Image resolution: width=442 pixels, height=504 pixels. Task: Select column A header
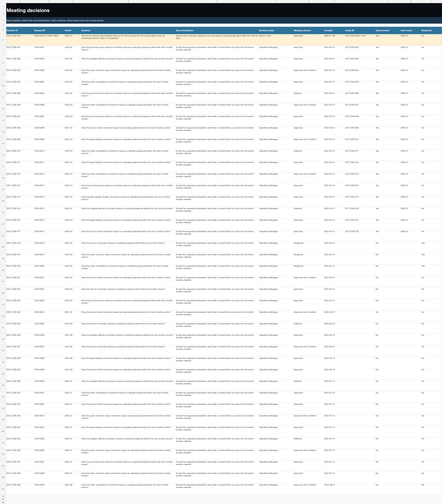pyautogui.click(x=20, y=2)
